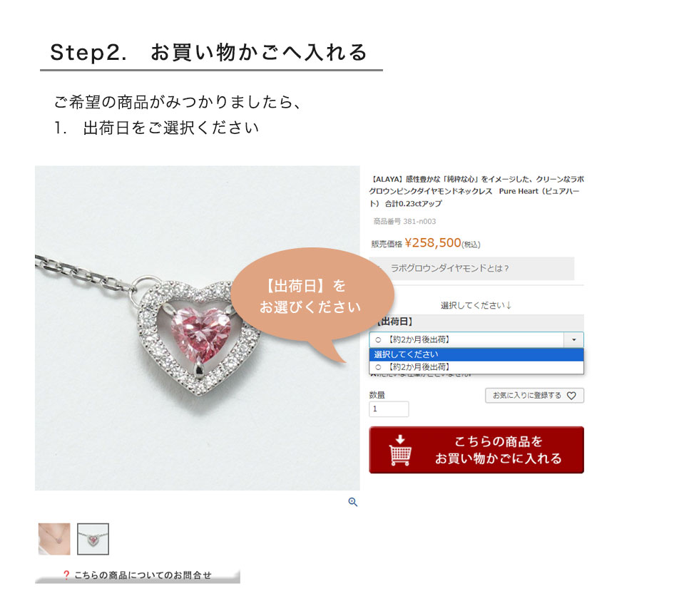Add item with お買い物かごに入れる button
This screenshot has height=616, width=699.
coord(476,450)
